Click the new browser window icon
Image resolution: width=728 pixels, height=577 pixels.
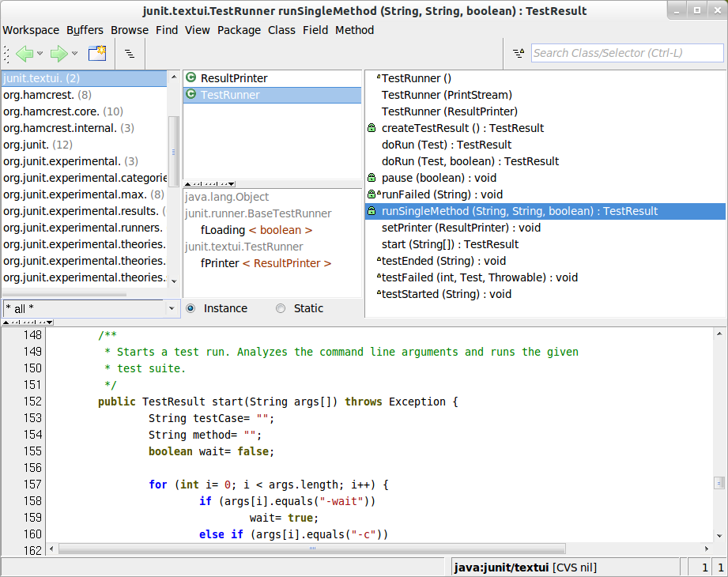pyautogui.click(x=97, y=54)
